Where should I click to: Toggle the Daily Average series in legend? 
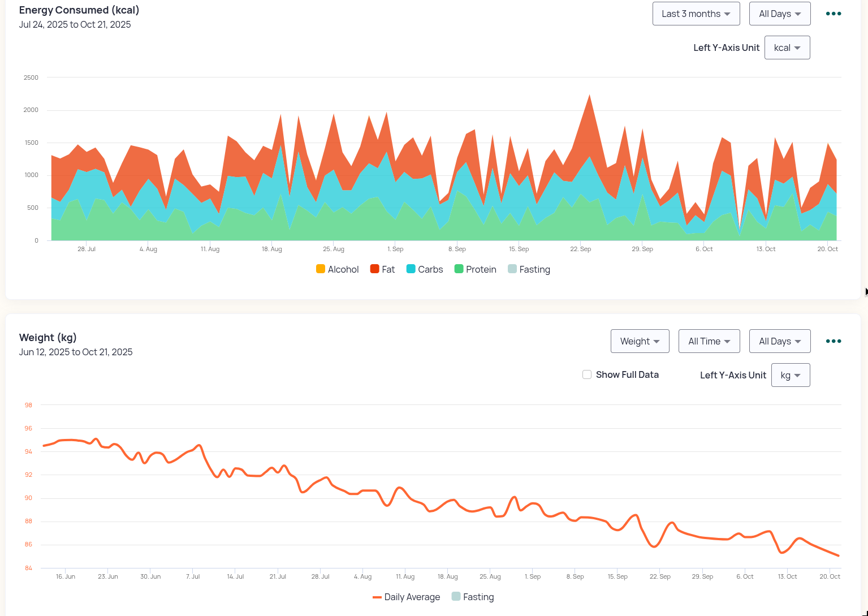[x=406, y=597]
